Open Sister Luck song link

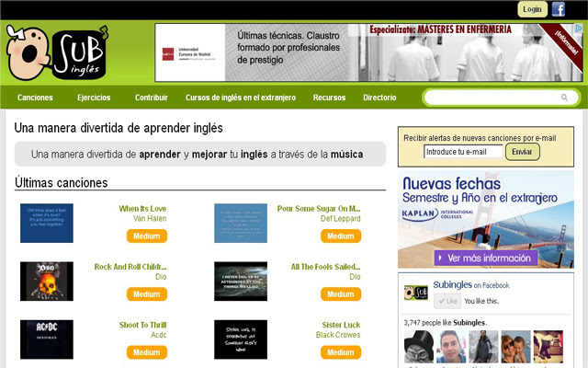coord(341,325)
